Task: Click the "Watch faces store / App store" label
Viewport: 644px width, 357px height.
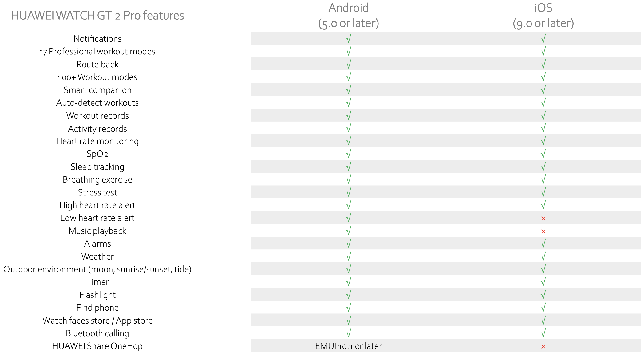Action: 97,320
